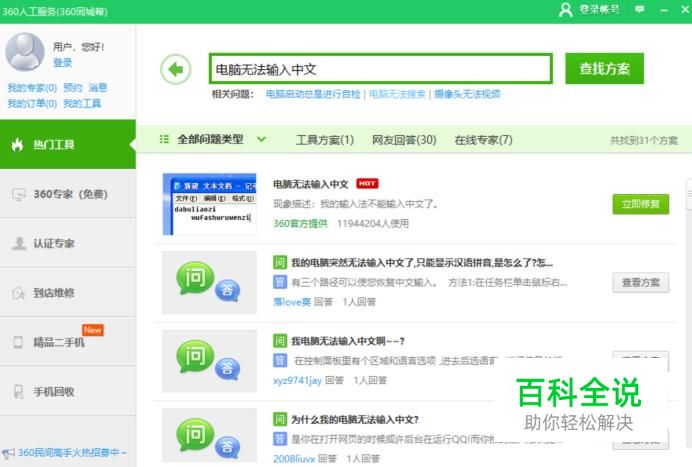Click the person icon beside 认证专家

(19, 244)
